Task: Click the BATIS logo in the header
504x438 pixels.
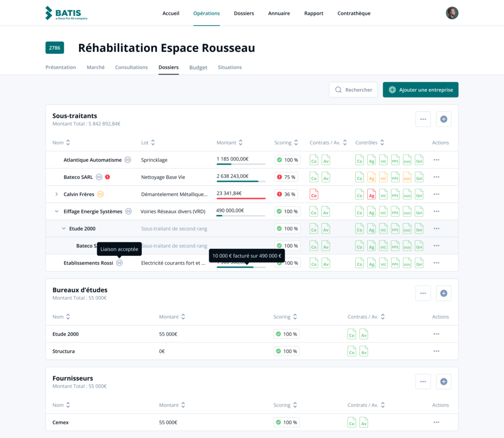Action: click(66, 13)
